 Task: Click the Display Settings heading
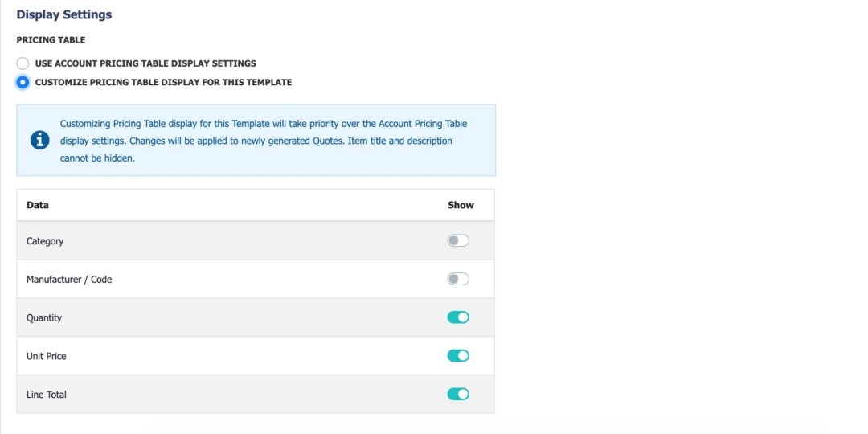coord(64,14)
